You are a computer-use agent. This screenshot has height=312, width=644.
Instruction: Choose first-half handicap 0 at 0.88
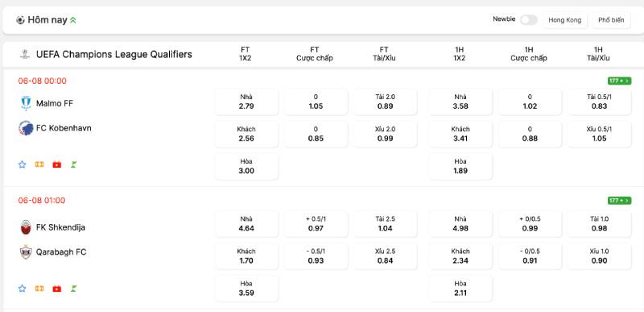coord(530,134)
